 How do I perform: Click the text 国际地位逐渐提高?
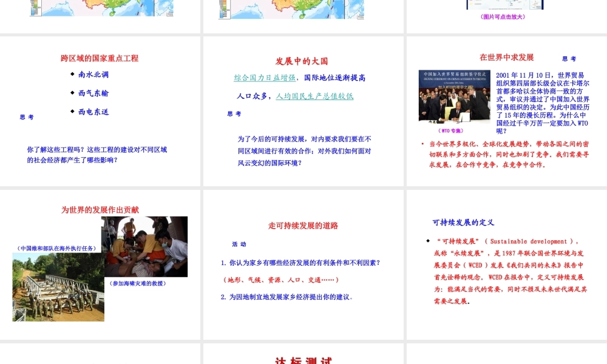tap(334, 78)
